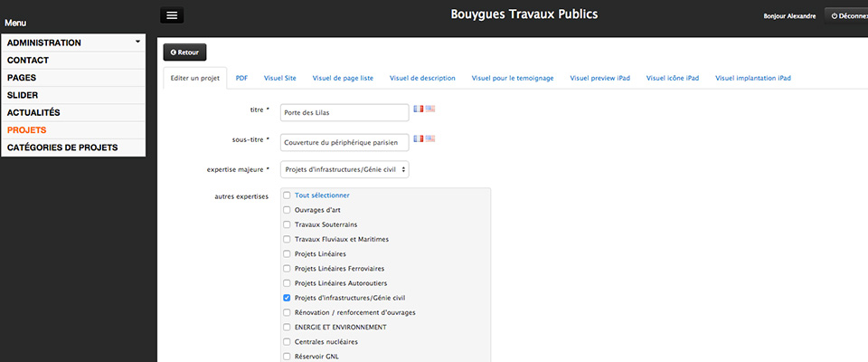
Task: Click the Déconnexion button
Action: [846, 16]
